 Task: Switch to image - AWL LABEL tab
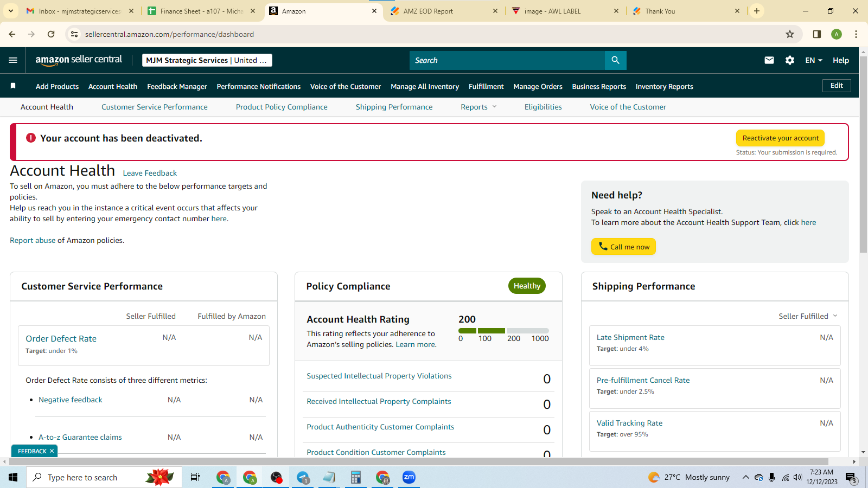566,11
